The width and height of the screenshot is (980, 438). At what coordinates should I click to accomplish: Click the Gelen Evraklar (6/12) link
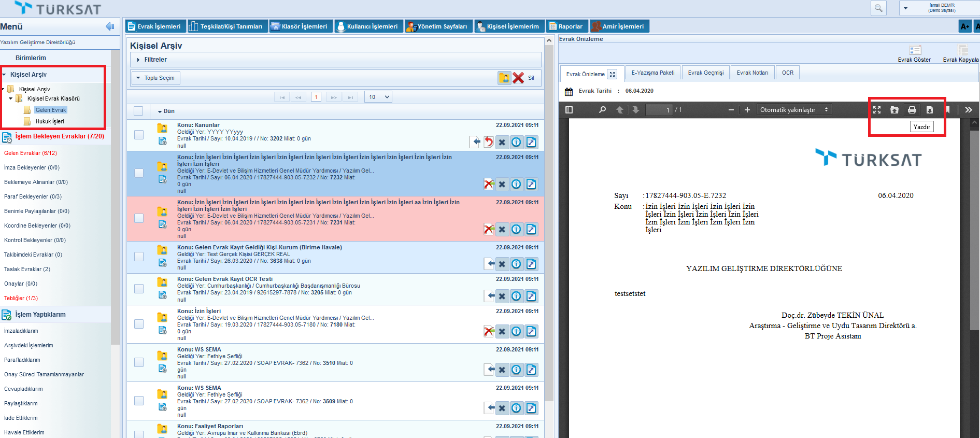pos(31,153)
